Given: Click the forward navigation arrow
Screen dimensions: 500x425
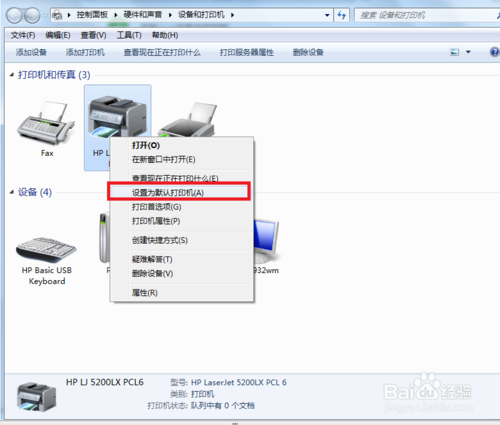Looking at the screenshot, I should [x=32, y=15].
